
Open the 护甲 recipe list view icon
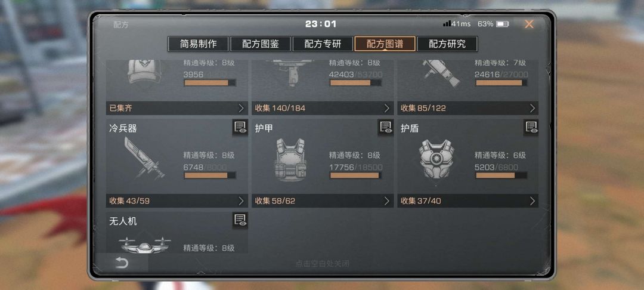click(x=386, y=127)
